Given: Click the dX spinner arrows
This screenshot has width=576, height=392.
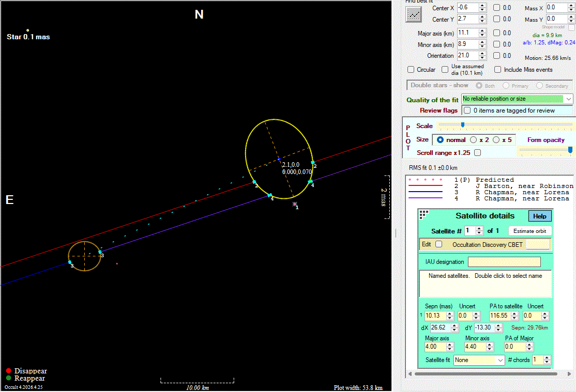Looking at the screenshot, I should coord(455,327).
